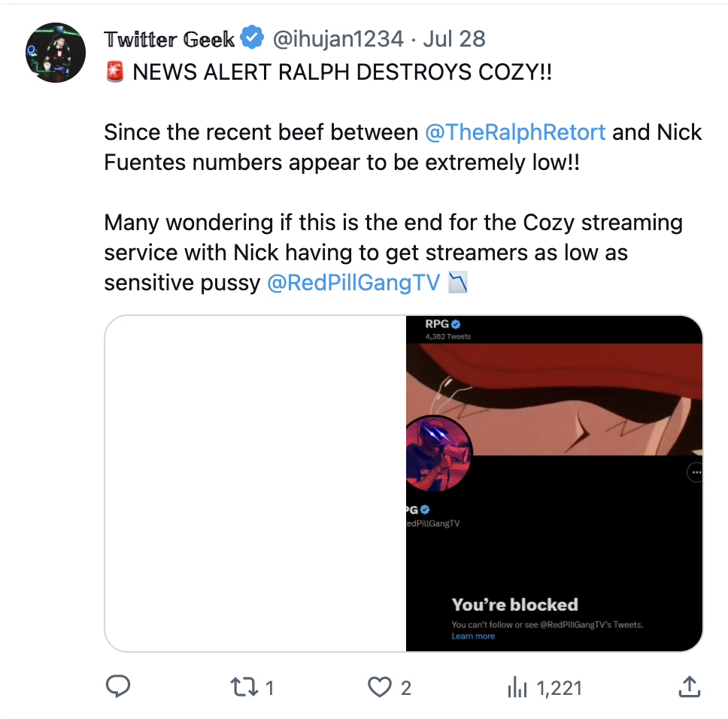Click the share upload arrow icon
The width and height of the screenshot is (728, 719).
[689, 686]
